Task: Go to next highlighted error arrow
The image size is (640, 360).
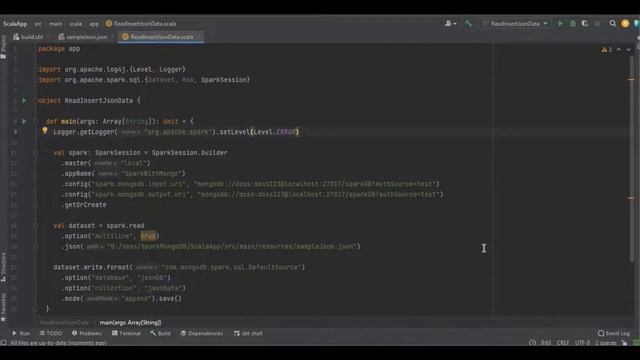Action: coord(629,49)
